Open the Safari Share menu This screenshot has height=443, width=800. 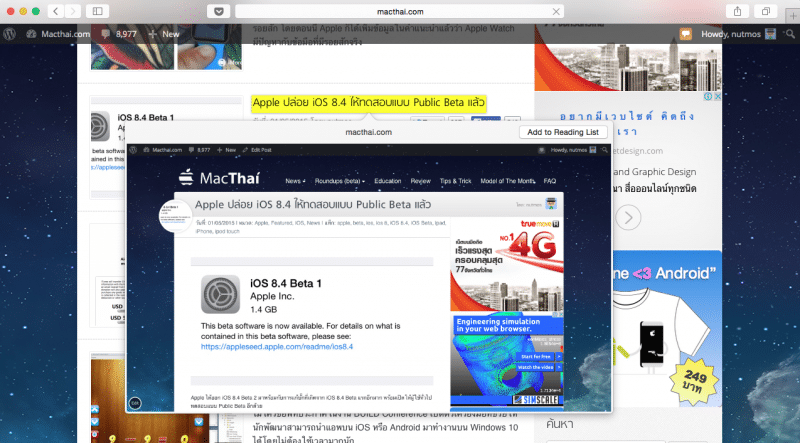[737, 11]
